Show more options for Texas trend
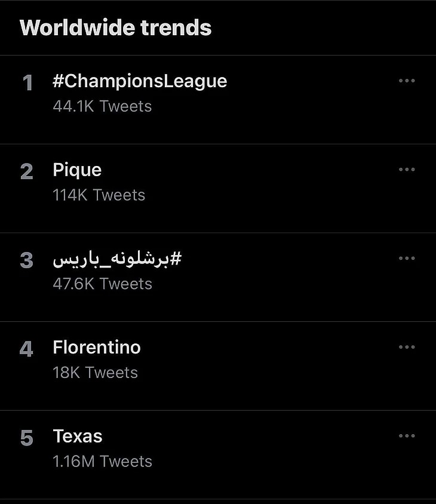 [x=406, y=436]
